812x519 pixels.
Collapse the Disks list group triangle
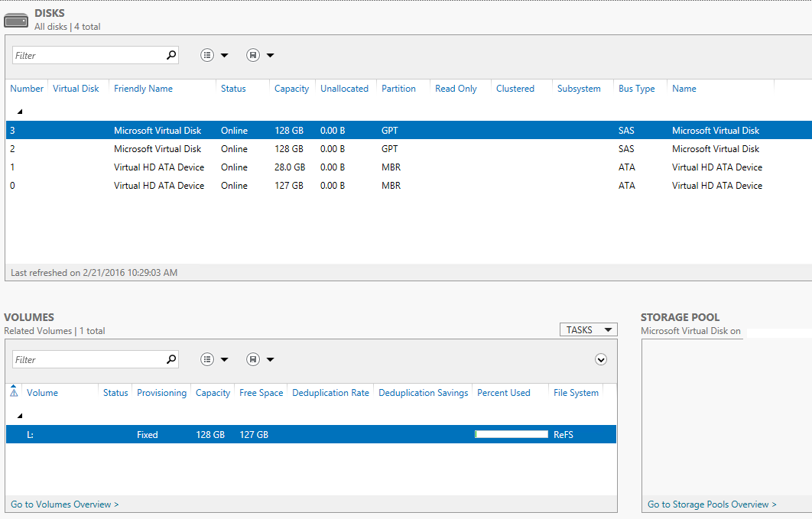[20, 112]
